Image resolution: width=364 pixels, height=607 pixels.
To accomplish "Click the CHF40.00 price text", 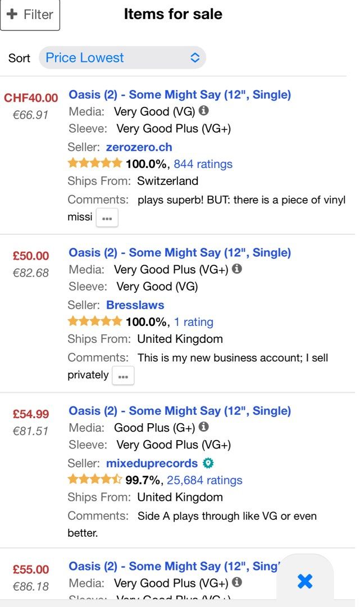I will (x=30, y=97).
